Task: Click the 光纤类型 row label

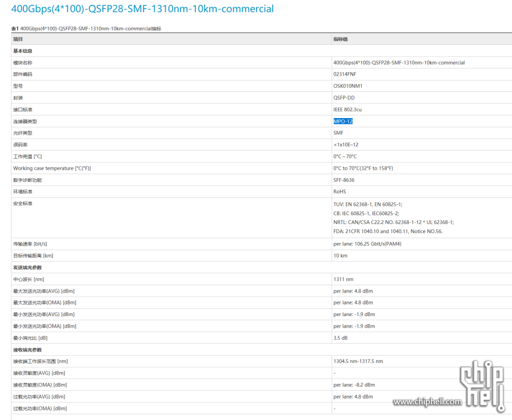Action: [23, 133]
